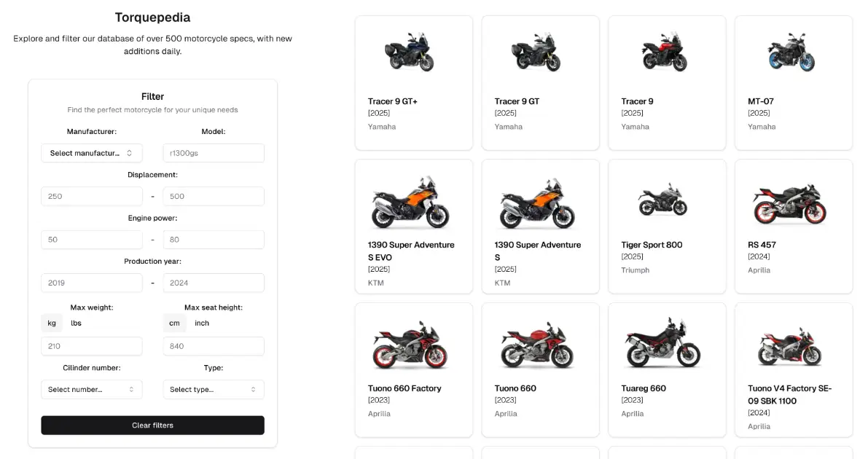
Task: Open the Select manufacturer dropdown
Action: pyautogui.click(x=91, y=153)
